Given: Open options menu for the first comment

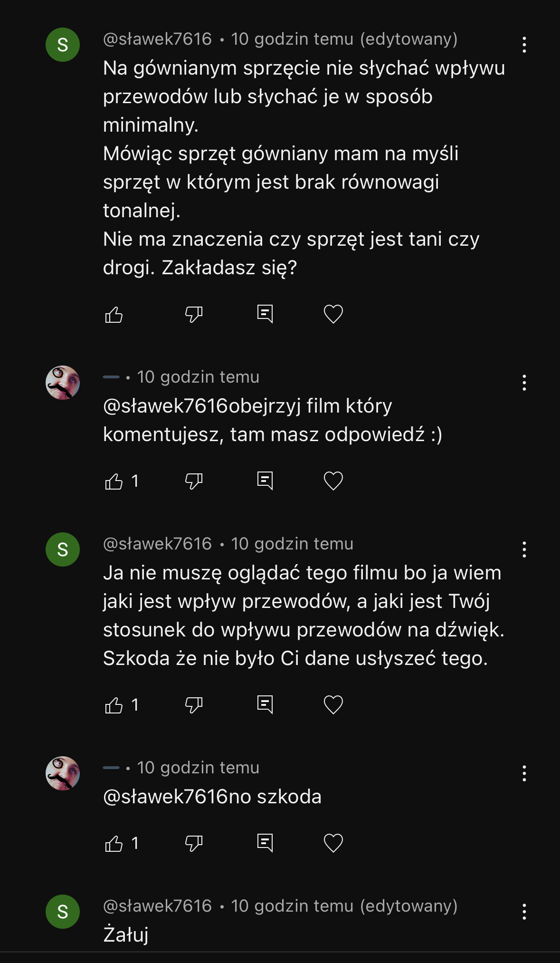Looking at the screenshot, I should [524, 45].
